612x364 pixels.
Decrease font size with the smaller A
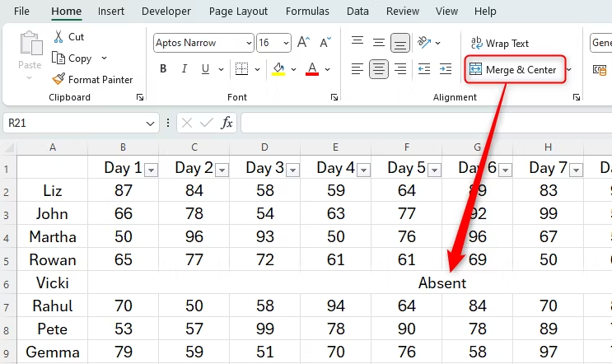point(325,42)
